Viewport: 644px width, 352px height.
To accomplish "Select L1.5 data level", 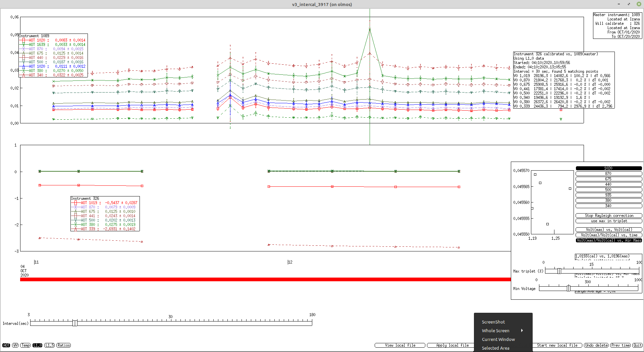I will click(x=50, y=345).
